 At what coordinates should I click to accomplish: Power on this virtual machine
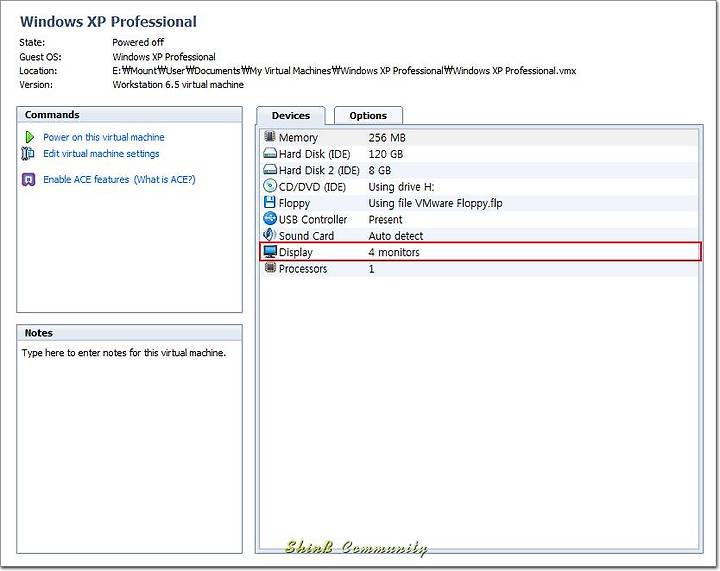(x=104, y=137)
